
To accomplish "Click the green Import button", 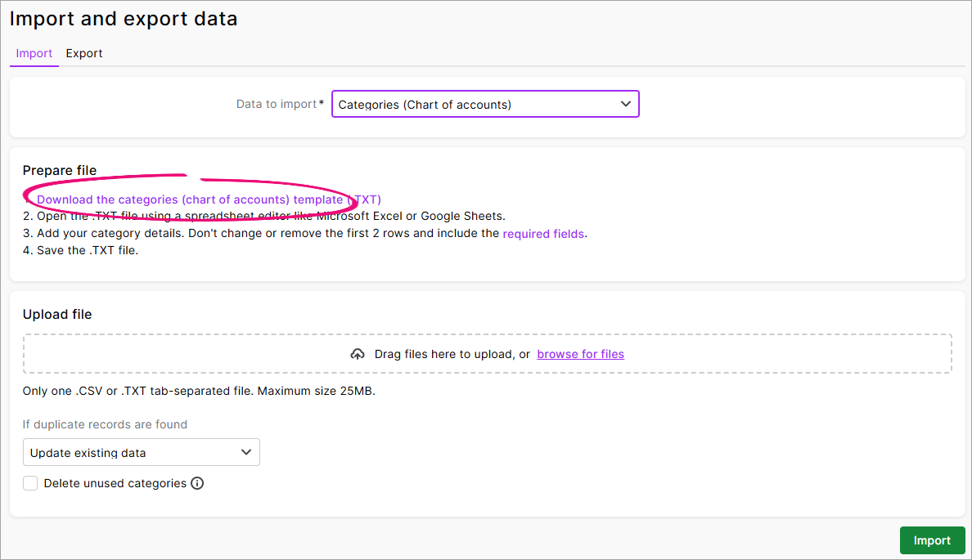I will [932, 540].
